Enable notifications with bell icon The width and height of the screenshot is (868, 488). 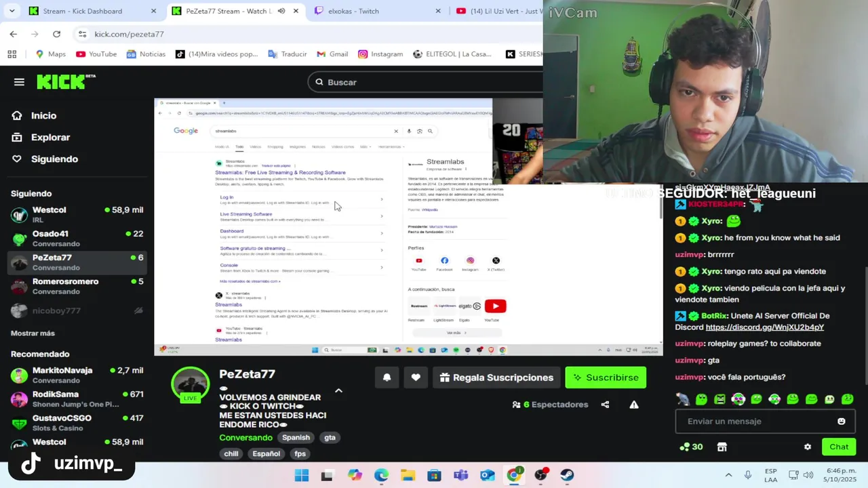(387, 378)
